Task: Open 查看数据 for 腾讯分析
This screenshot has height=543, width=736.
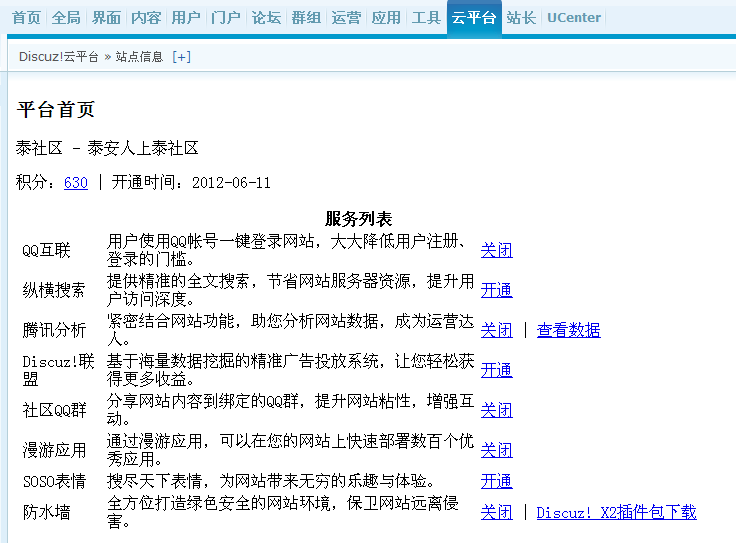Action: click(x=568, y=330)
